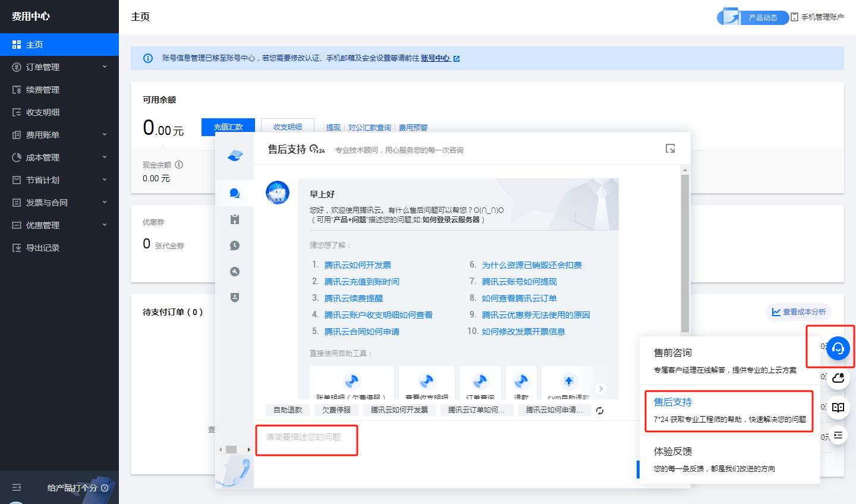The width and height of the screenshot is (856, 504).
Task: Open FAQ link 如何修改发票开票信息
Action: (x=524, y=332)
